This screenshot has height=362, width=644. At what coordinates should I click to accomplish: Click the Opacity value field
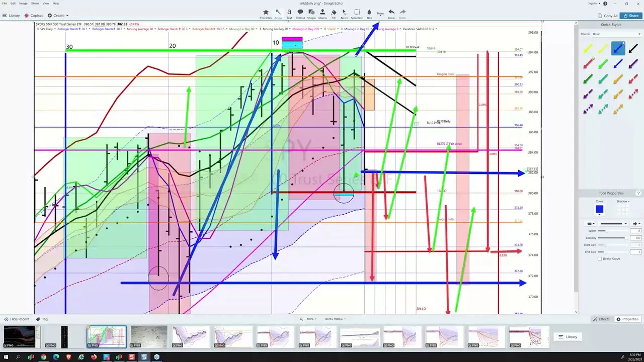click(x=635, y=238)
